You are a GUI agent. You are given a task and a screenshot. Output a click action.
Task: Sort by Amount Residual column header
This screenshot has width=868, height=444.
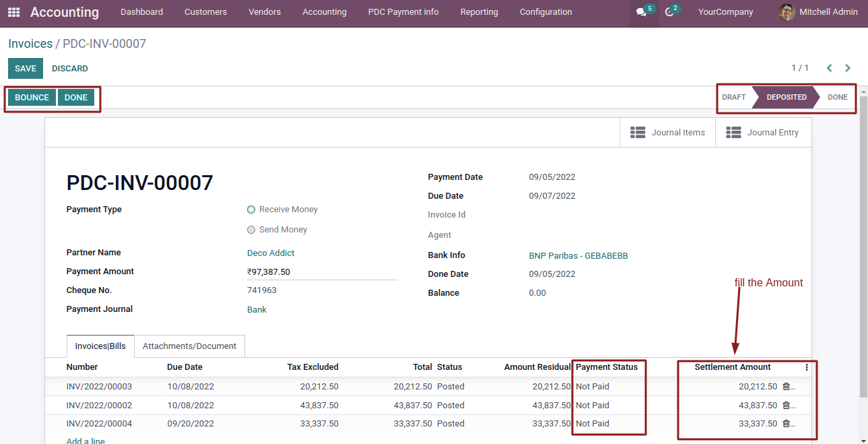pyautogui.click(x=537, y=367)
